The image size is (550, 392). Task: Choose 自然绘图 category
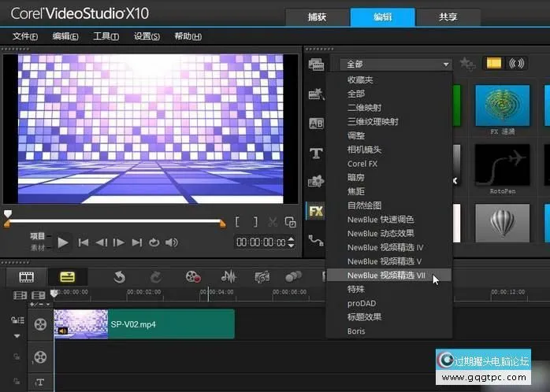tap(364, 205)
